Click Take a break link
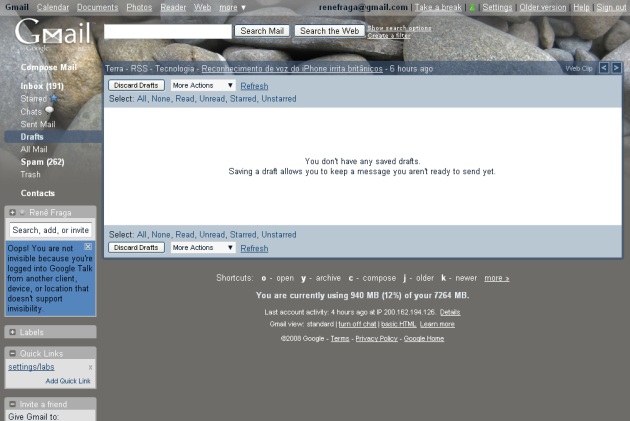630x421 pixels. click(x=438, y=7)
